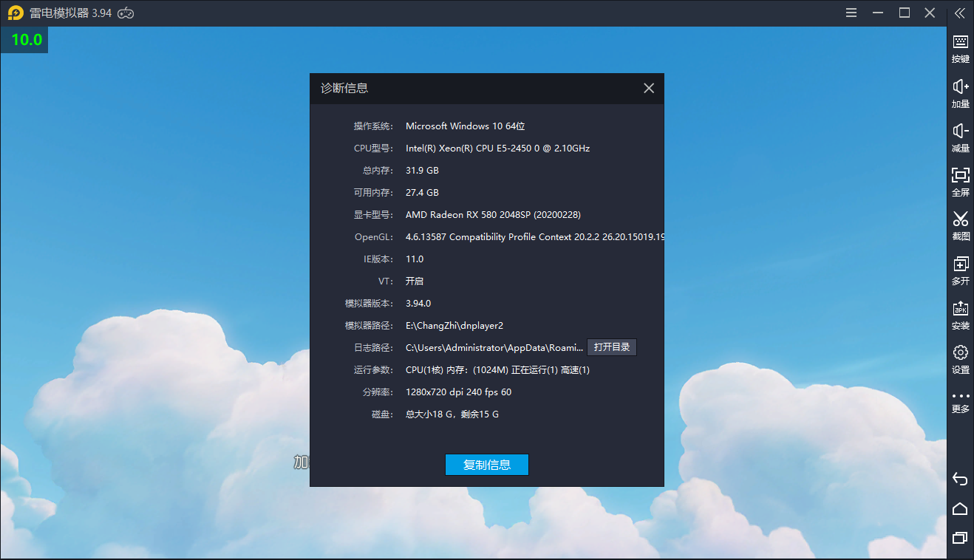Expand the 更多 more options

(960, 401)
